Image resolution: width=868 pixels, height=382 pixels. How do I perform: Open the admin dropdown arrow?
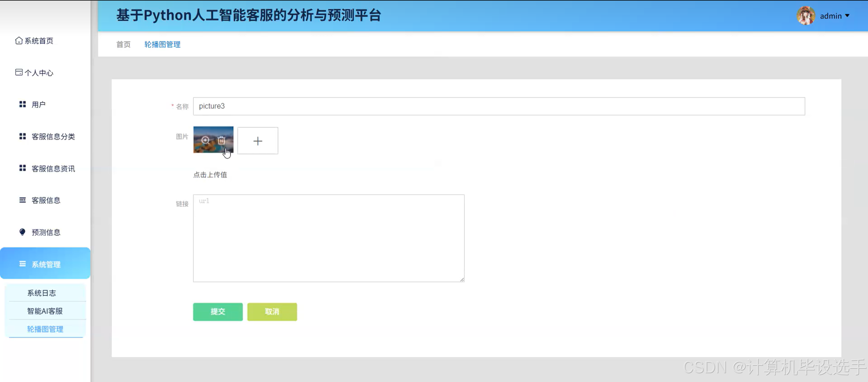(847, 16)
